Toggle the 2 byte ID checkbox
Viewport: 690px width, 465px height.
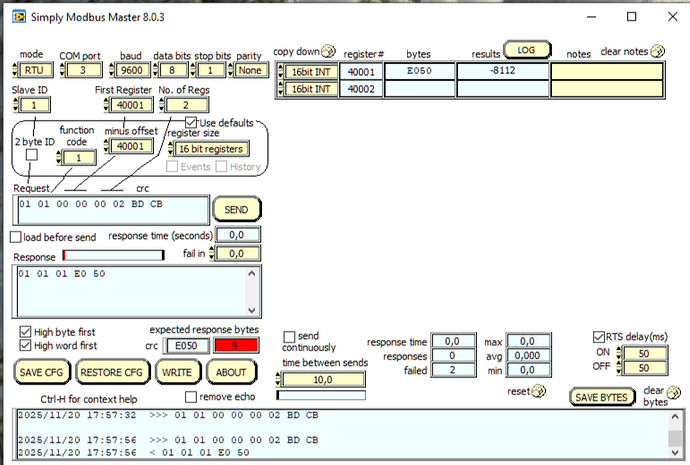32,155
